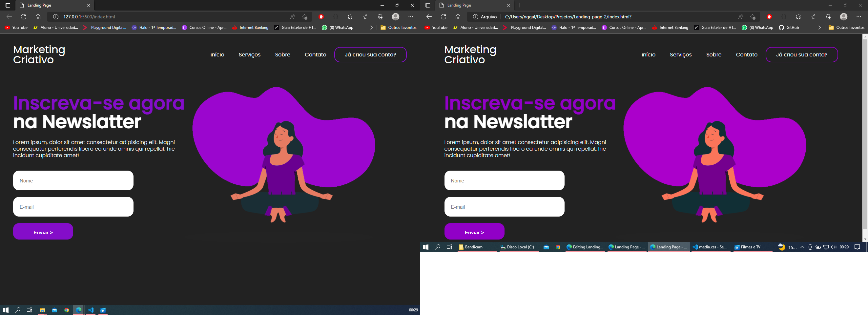
Task: Expand the favorites bar overflow chevron
Action: tap(372, 28)
